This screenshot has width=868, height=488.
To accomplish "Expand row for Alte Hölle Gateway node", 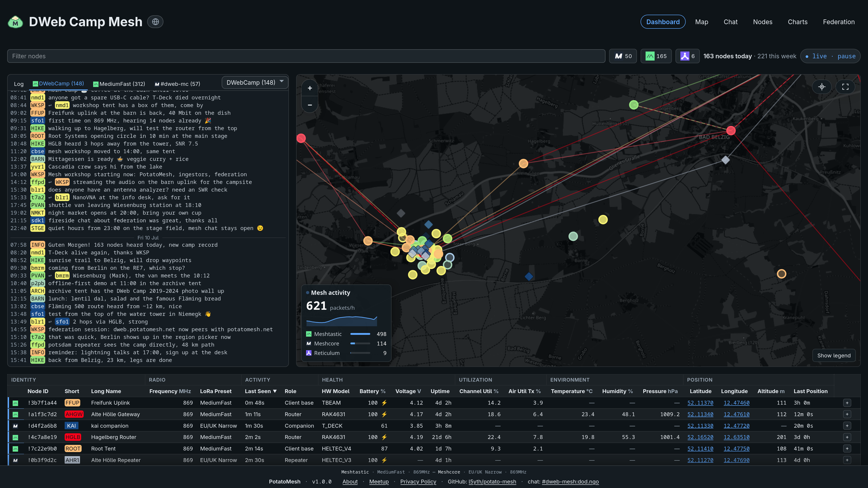I will 847,414.
